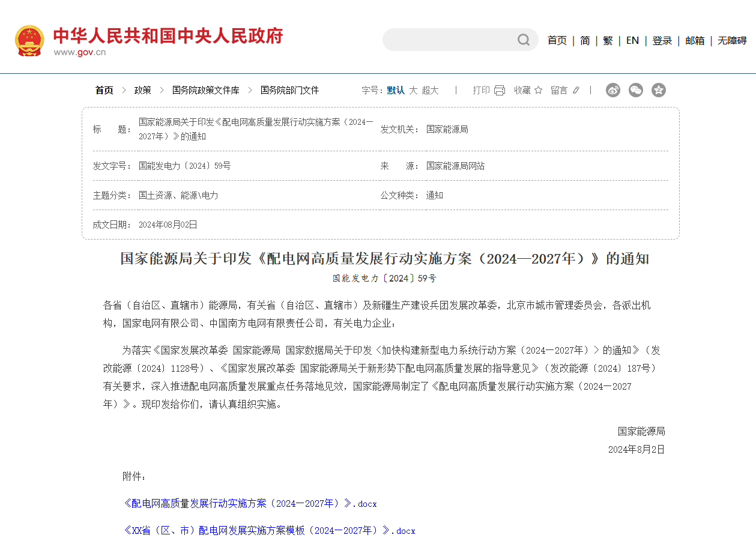Download 配电网高质量发展行动实施方案 docx attachment
This screenshot has height=541, width=756.
tap(250, 503)
